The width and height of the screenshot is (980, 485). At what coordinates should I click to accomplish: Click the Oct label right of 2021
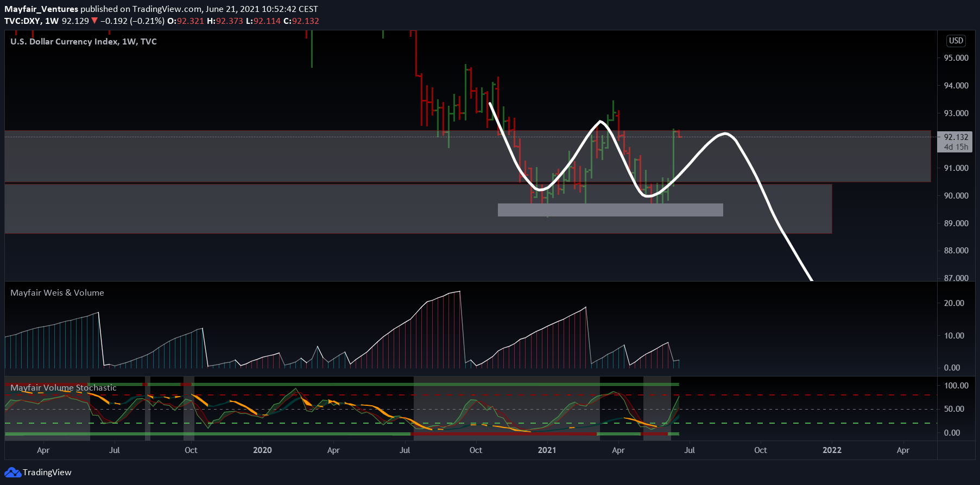761,450
